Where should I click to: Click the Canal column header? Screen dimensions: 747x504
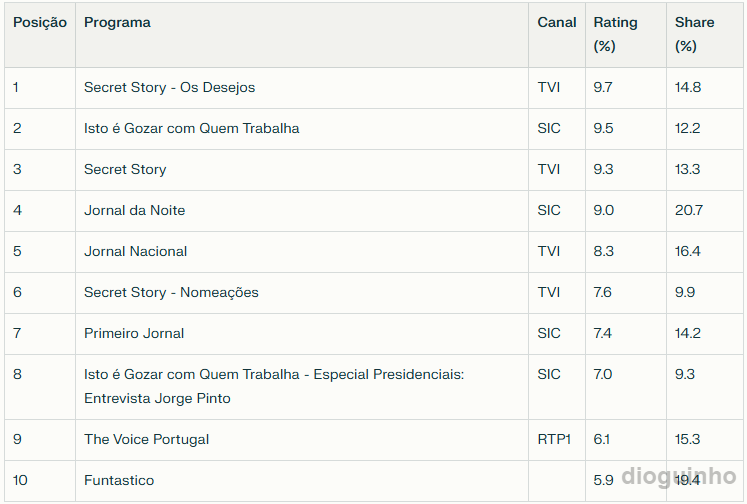point(557,22)
